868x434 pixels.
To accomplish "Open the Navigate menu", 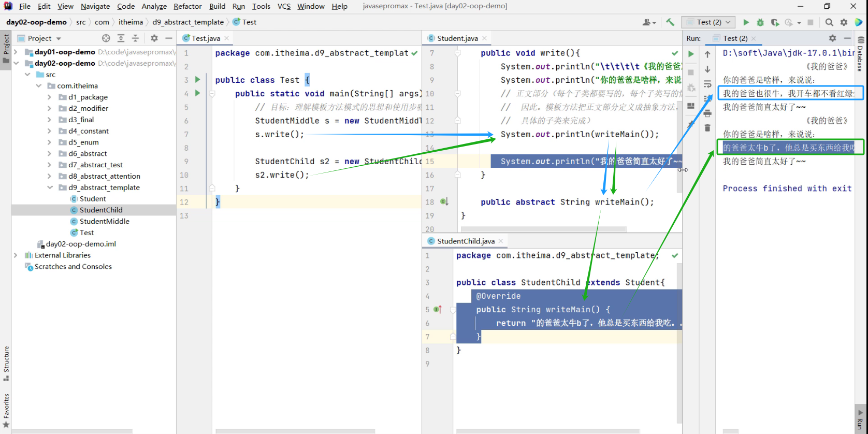I will point(95,6).
